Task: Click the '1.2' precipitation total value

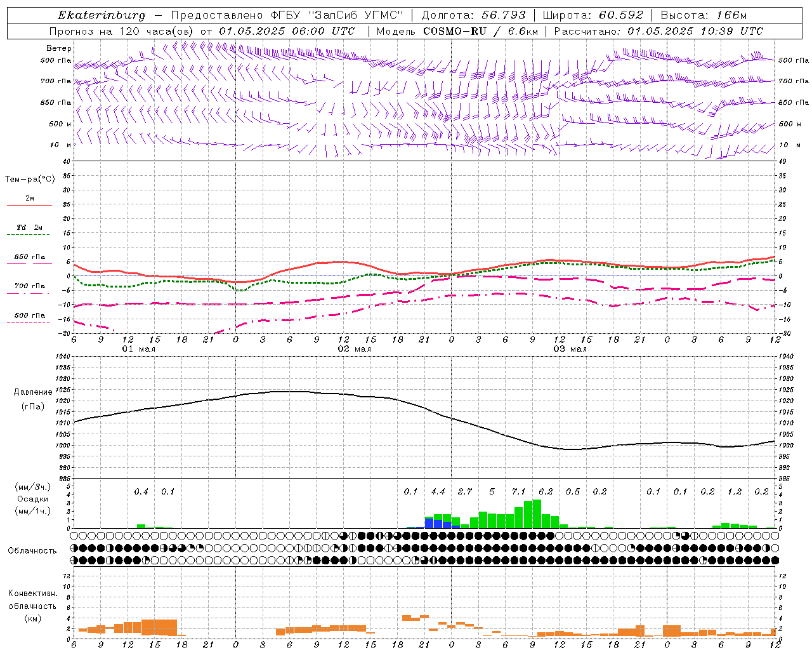Action: 735,491
